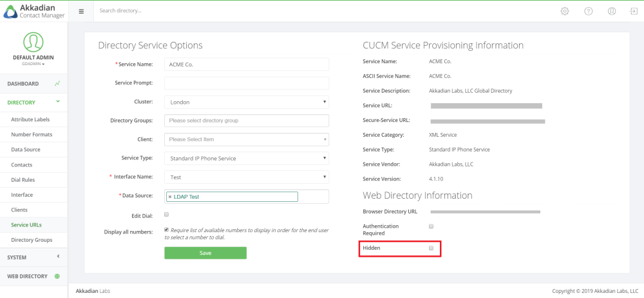Viewport: 644px width, 298px height.
Task: Click the Default Admin avatar icon
Action: [x=33, y=42]
